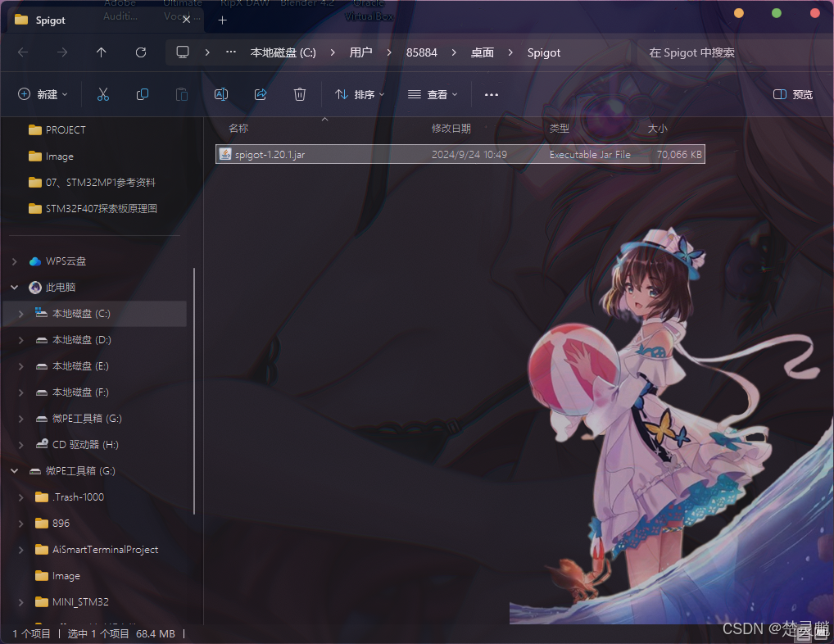Click the red window control dot
Image resolution: width=834 pixels, height=644 pixels.
[814, 13]
